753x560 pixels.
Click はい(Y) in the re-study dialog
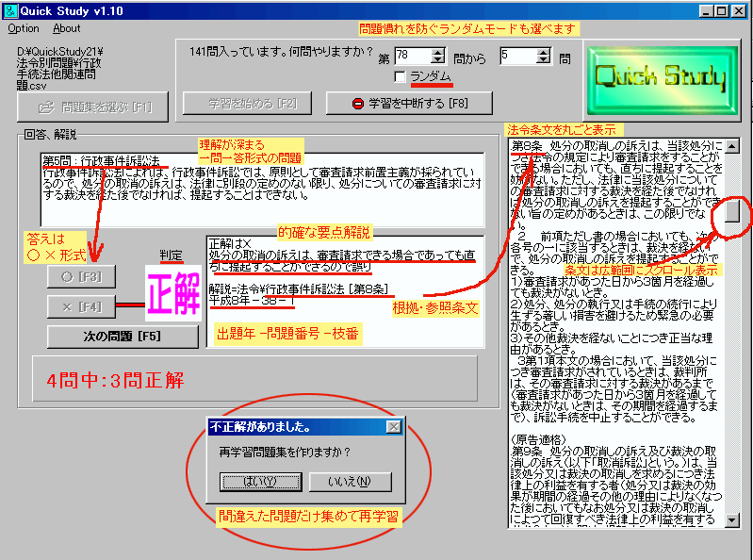click(x=261, y=482)
